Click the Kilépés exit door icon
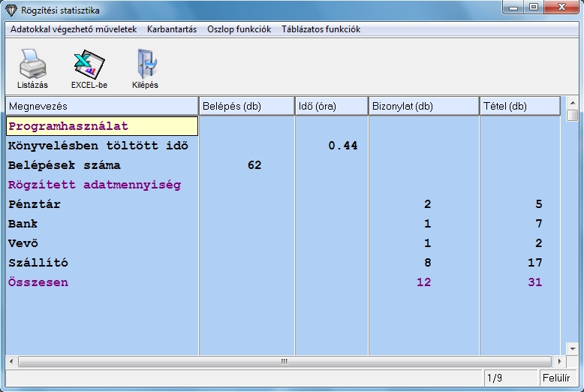 tap(145, 65)
